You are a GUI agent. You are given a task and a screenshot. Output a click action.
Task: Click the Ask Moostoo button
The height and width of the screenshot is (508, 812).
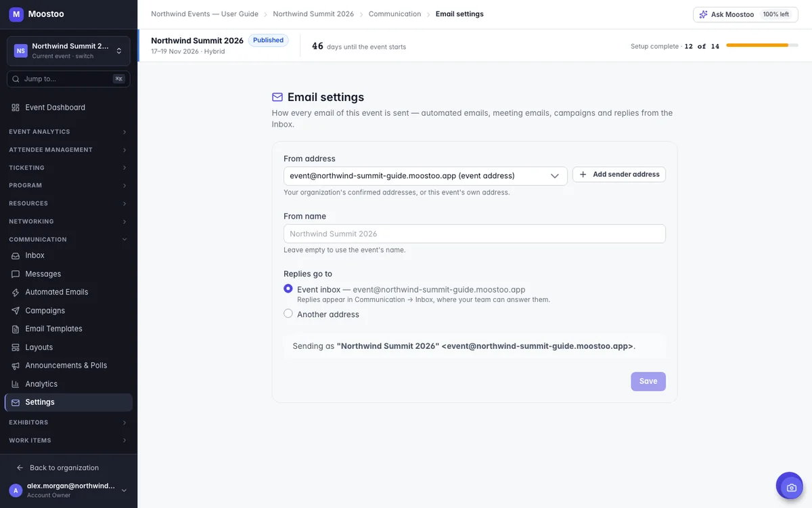click(746, 14)
